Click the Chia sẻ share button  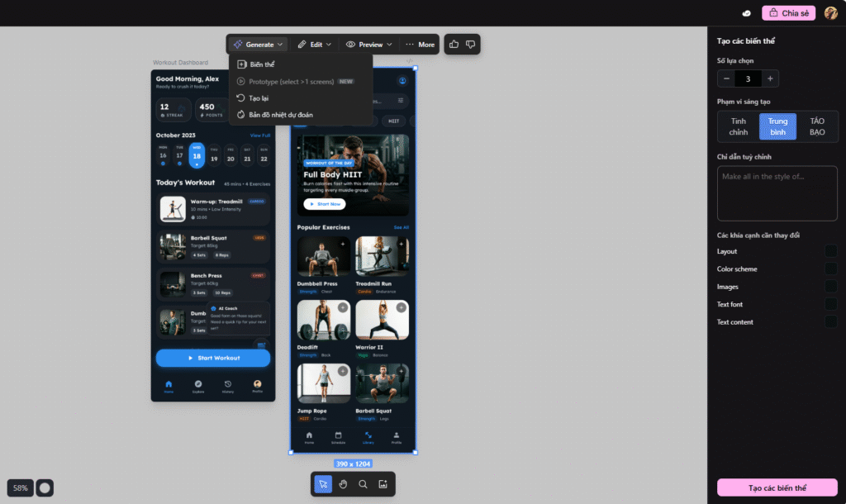pyautogui.click(x=788, y=13)
